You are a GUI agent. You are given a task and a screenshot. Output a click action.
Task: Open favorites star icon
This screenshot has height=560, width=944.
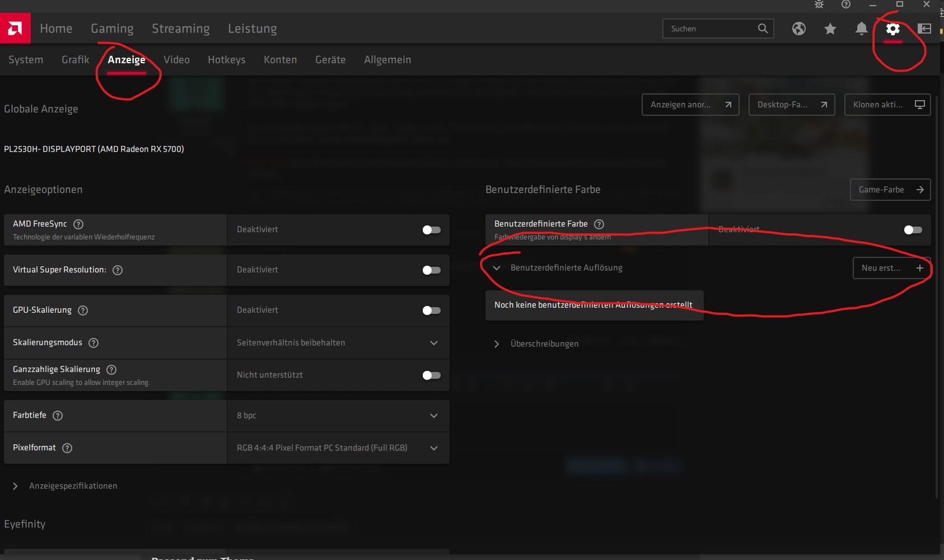(x=830, y=29)
